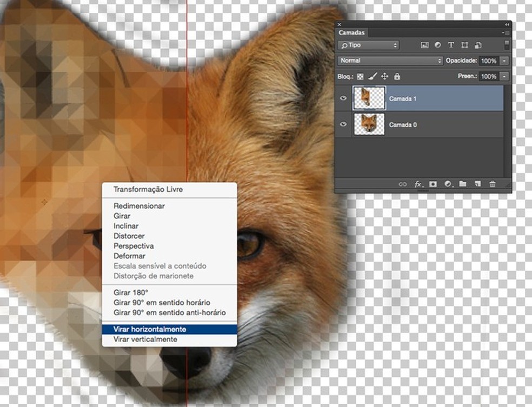Open the Opacidade slider dropdown arrow
This screenshot has height=407, width=532.
tap(504, 61)
